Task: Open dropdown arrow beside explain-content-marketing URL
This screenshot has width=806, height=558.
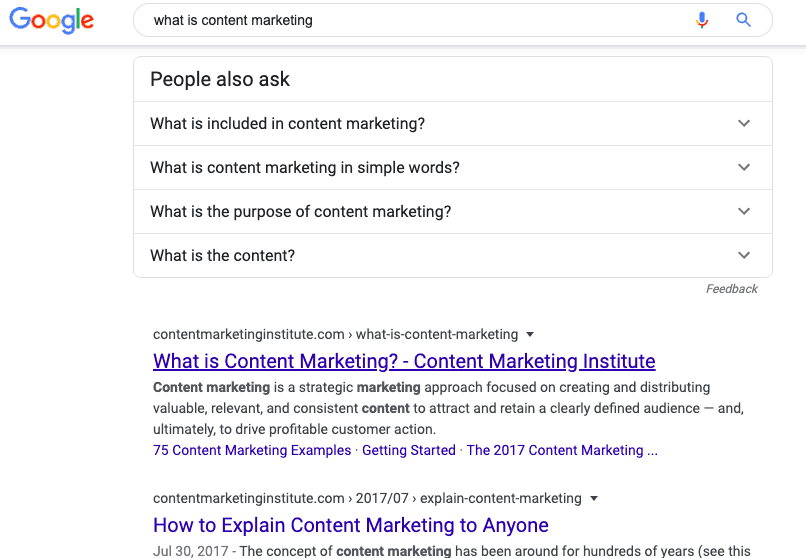Action: click(594, 498)
